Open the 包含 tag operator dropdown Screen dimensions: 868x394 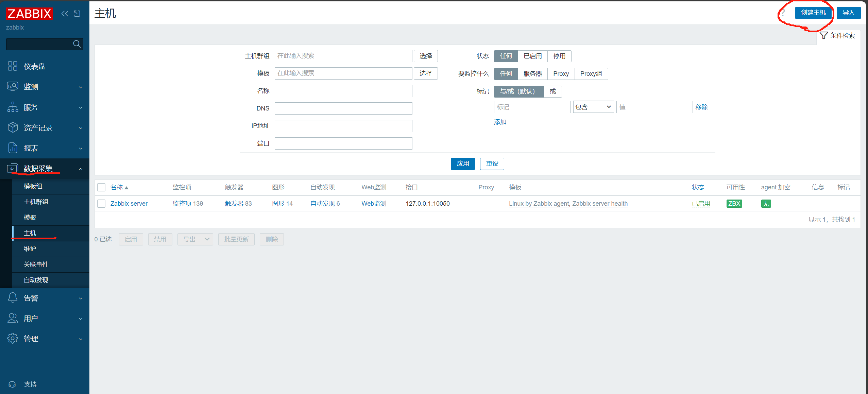593,107
